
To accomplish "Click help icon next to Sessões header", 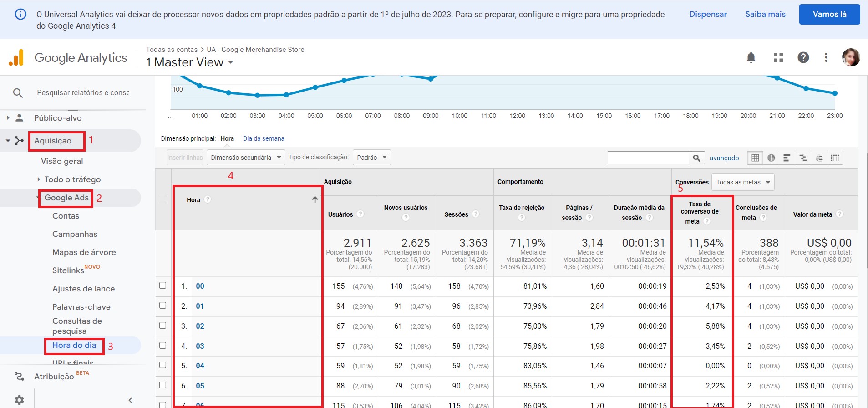I will pos(476,214).
